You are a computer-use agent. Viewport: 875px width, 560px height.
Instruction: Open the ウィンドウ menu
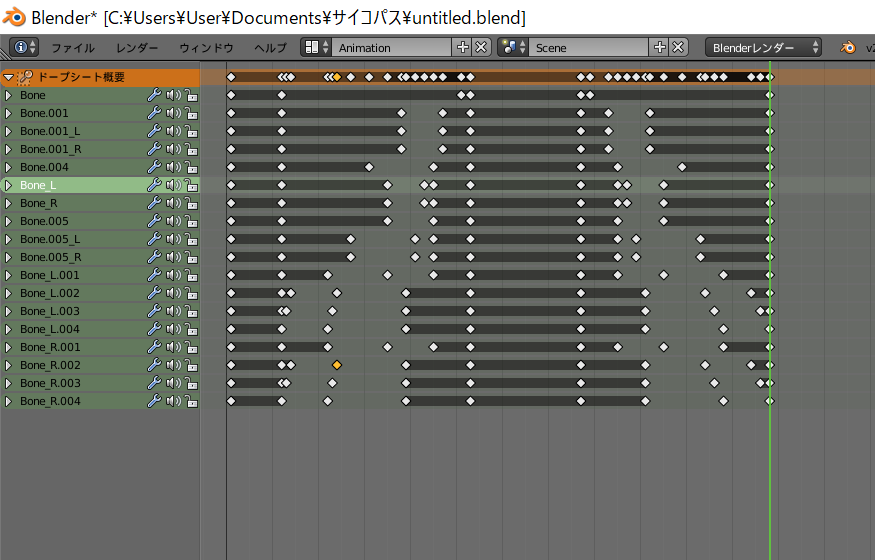click(206, 48)
